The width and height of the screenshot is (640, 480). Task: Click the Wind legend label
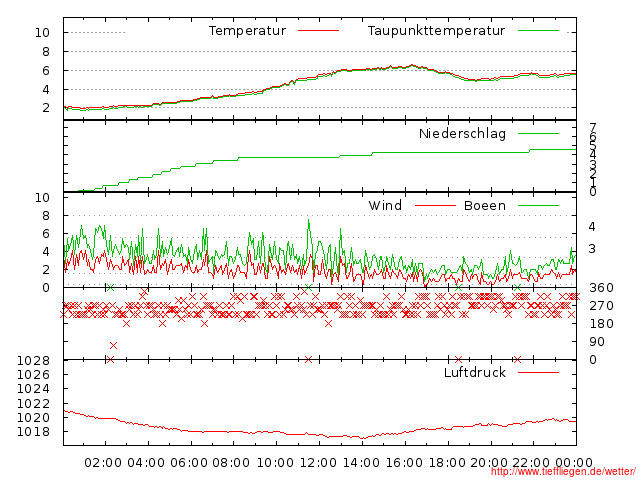point(385,205)
